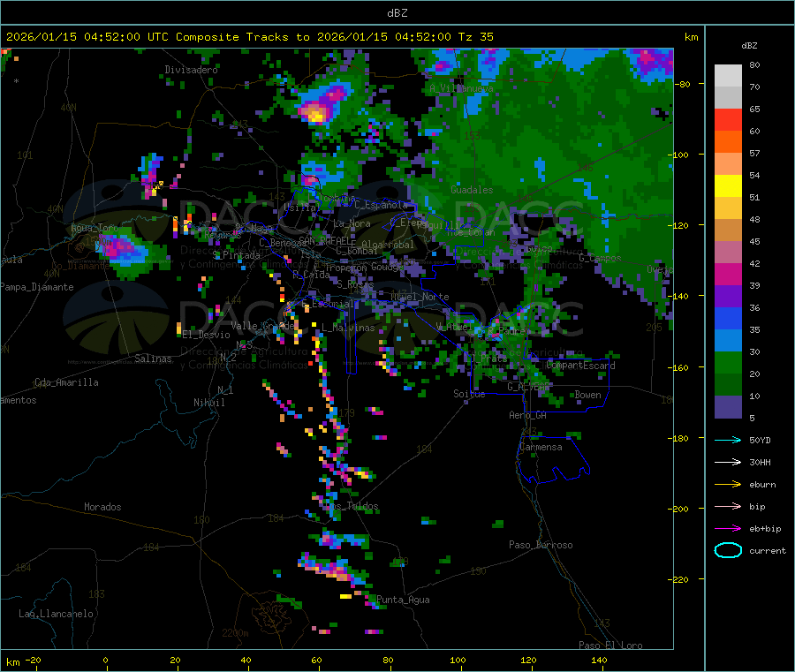Select the light gray 70-80 dBZ swatch
This screenshot has width=795, height=672.
pos(728,76)
